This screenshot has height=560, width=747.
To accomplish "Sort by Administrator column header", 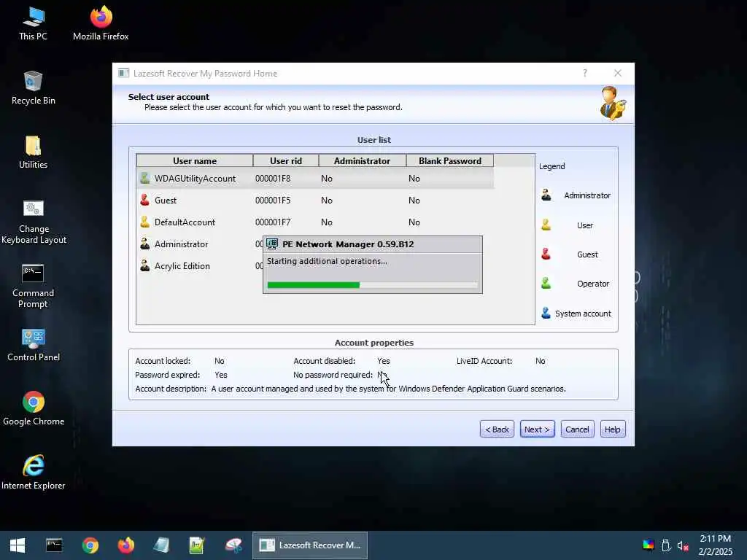I will (x=362, y=161).
